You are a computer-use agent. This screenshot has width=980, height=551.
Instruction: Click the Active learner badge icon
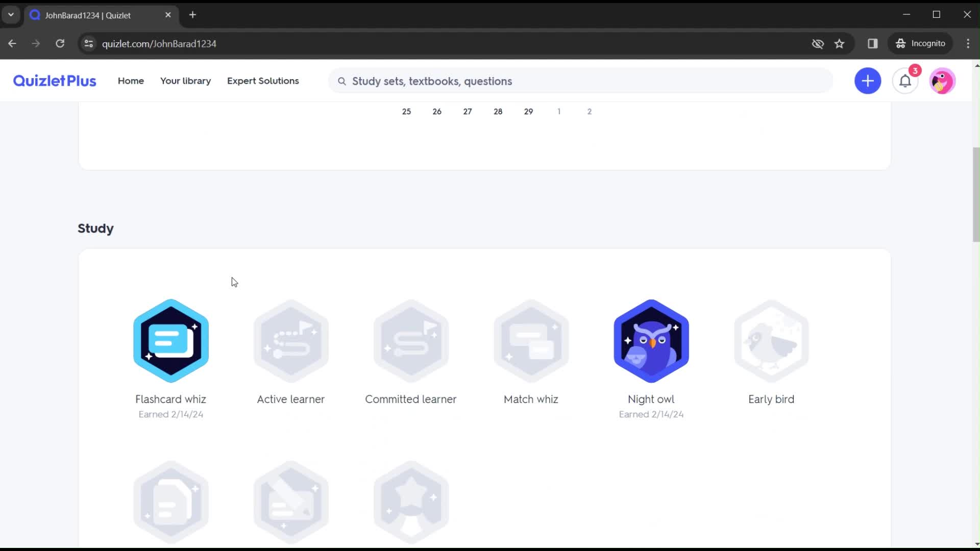pyautogui.click(x=291, y=340)
